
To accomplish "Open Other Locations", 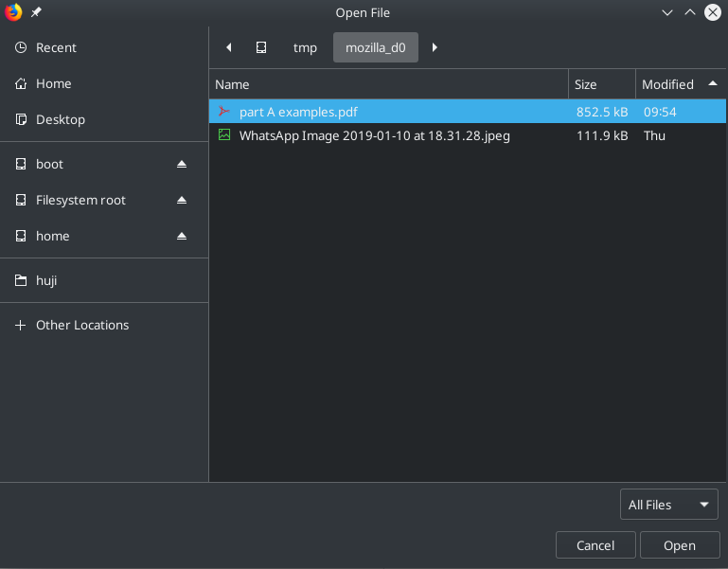I will (104, 325).
